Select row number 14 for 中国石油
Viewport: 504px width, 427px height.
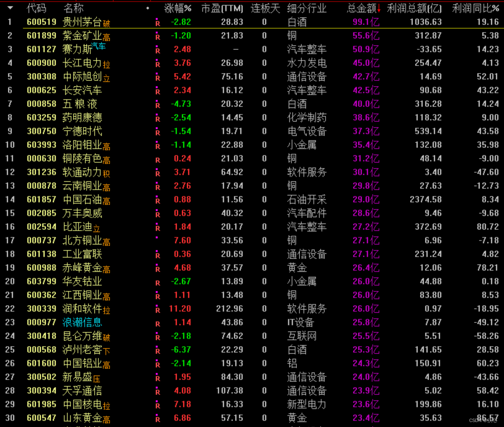point(10,199)
